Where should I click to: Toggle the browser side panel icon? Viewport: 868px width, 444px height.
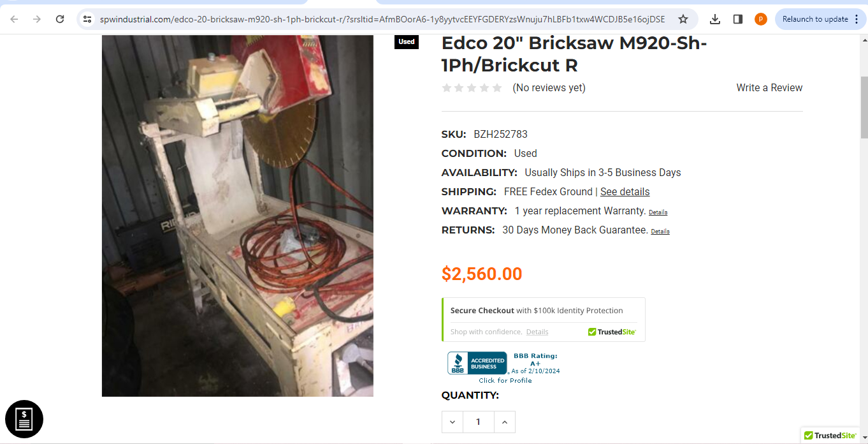click(738, 19)
